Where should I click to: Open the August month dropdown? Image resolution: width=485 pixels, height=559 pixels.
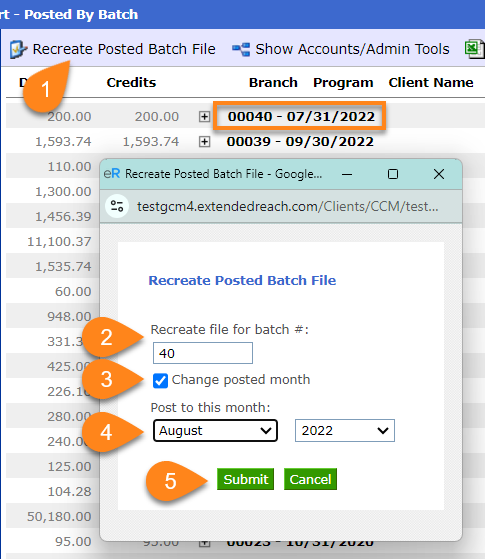click(x=215, y=430)
